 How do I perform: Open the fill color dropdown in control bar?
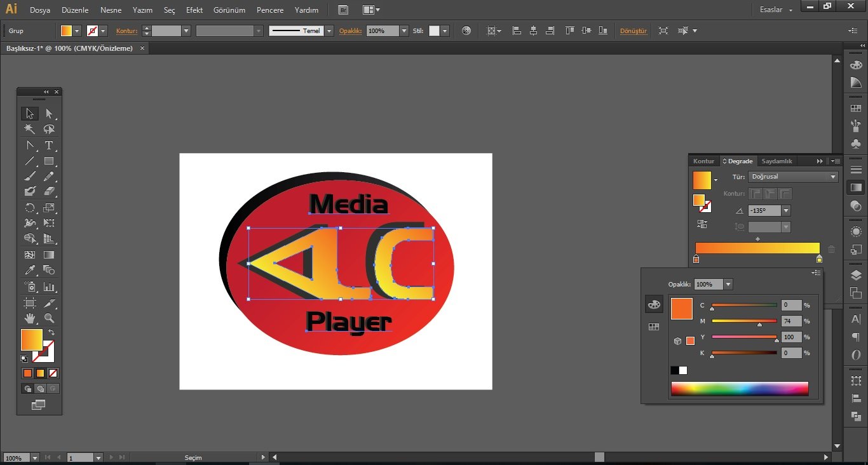77,30
